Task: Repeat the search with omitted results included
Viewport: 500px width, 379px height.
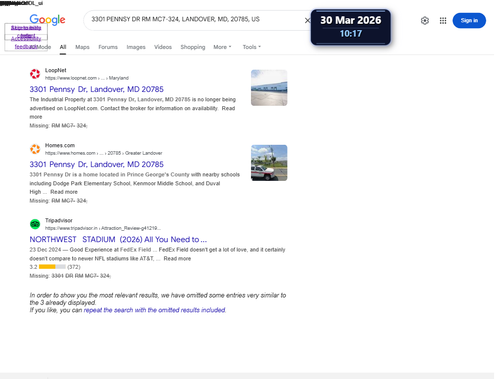Action: pos(154,310)
